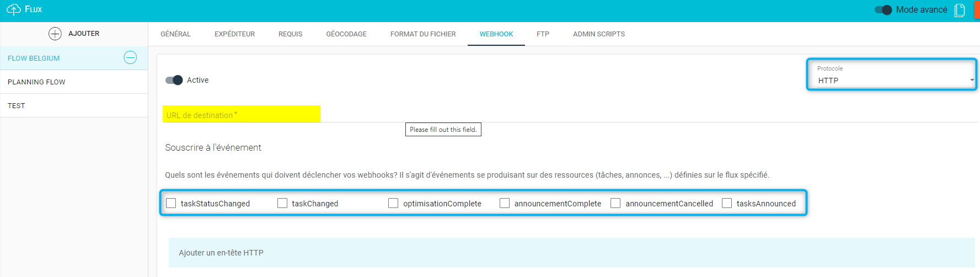The image size is (980, 277).
Task: Click the Flux title text
Action: click(34, 9)
